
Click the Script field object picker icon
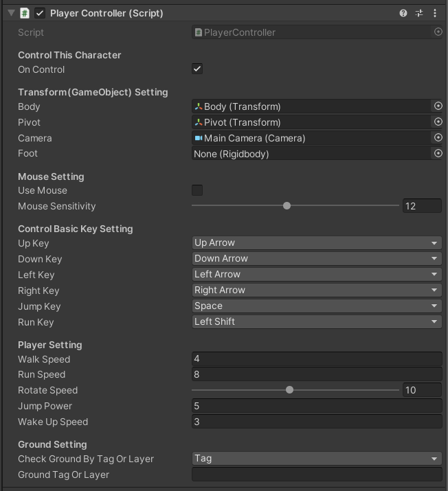coord(438,32)
